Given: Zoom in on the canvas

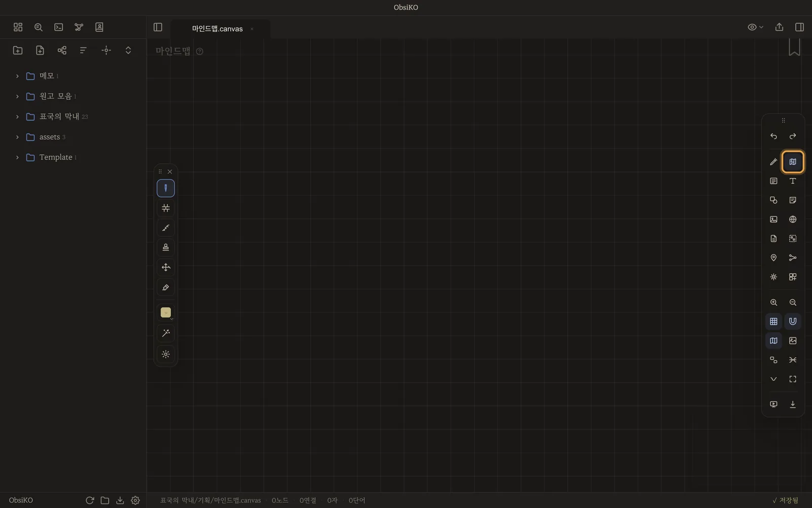Looking at the screenshot, I should pyautogui.click(x=773, y=302).
